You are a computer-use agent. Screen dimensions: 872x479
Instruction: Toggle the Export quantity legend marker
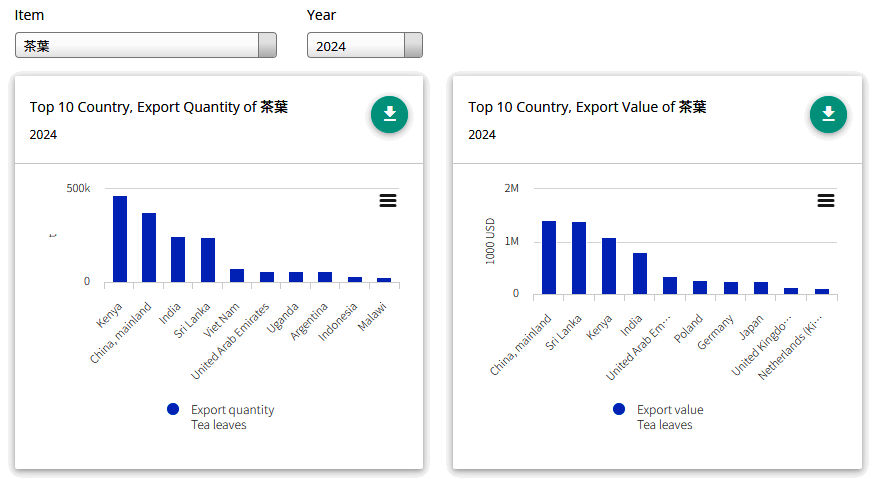coord(173,410)
